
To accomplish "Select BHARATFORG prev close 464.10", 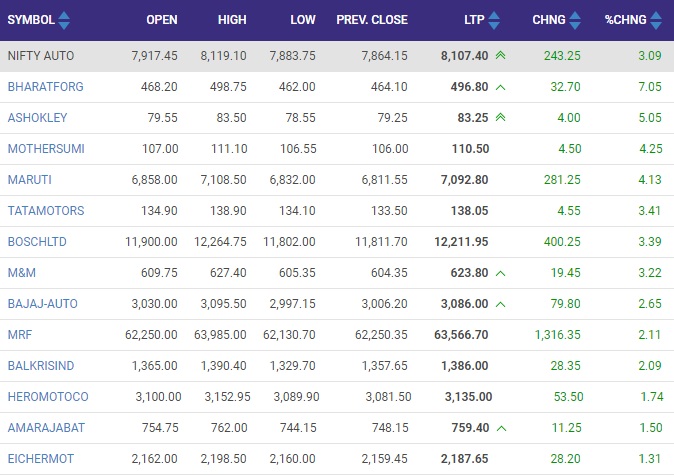I will [x=389, y=87].
